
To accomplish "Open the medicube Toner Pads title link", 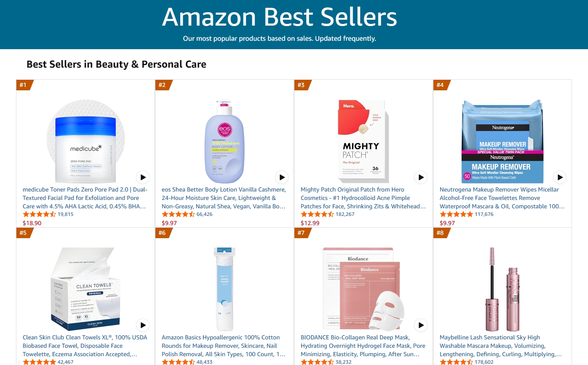I will (85, 198).
